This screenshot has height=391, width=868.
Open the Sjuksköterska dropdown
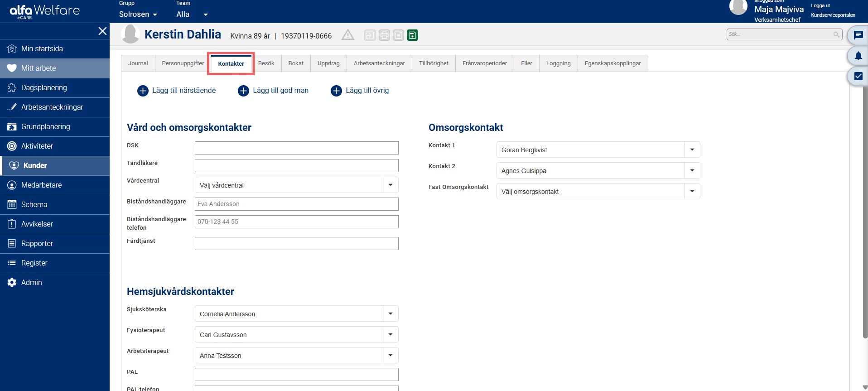[x=391, y=314]
